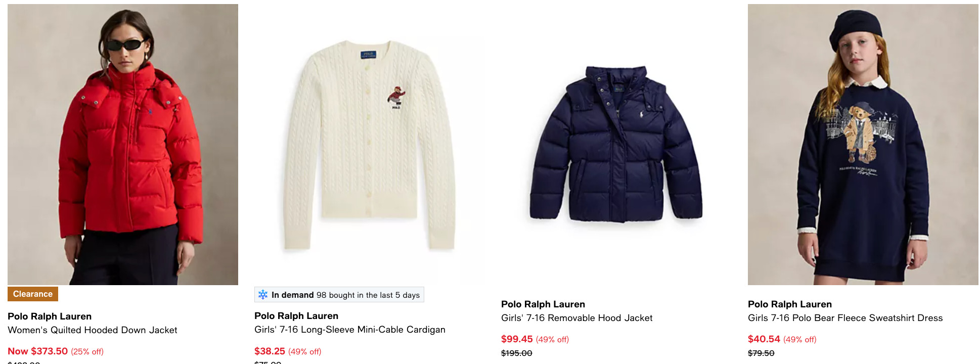Click the $99.45 jacket price
980x364 pixels.
coord(517,339)
